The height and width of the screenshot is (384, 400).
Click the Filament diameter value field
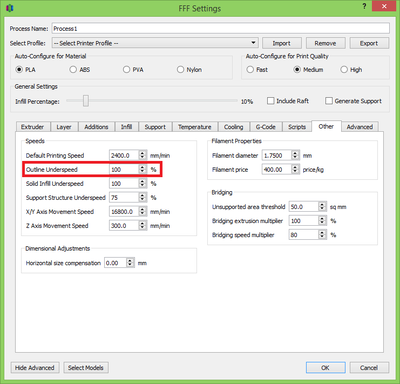tap(277, 155)
